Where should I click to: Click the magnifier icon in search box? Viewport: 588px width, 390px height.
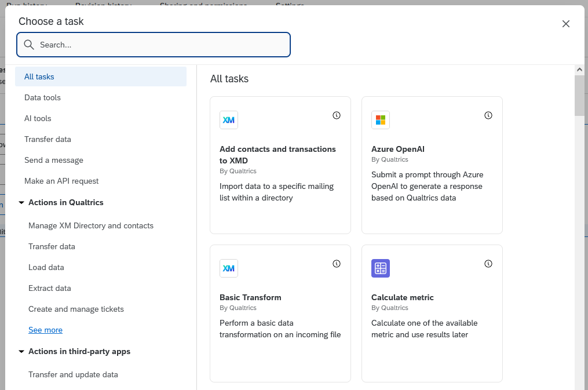click(x=29, y=45)
